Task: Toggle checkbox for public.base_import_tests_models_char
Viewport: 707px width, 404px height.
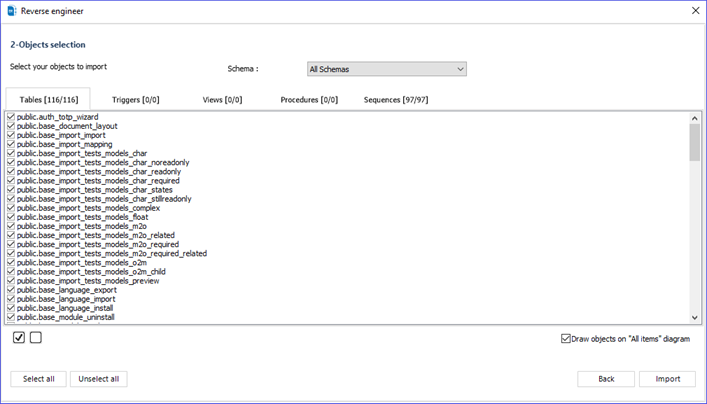Action: tap(11, 153)
